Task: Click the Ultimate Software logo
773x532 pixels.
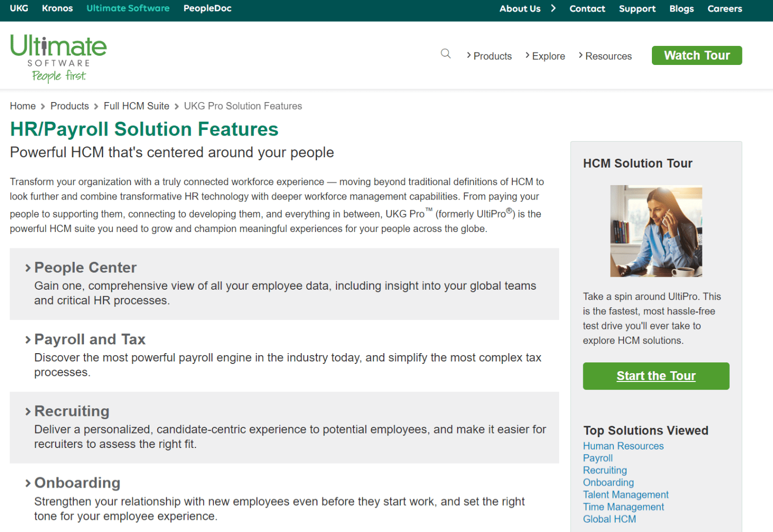Action: click(x=58, y=58)
